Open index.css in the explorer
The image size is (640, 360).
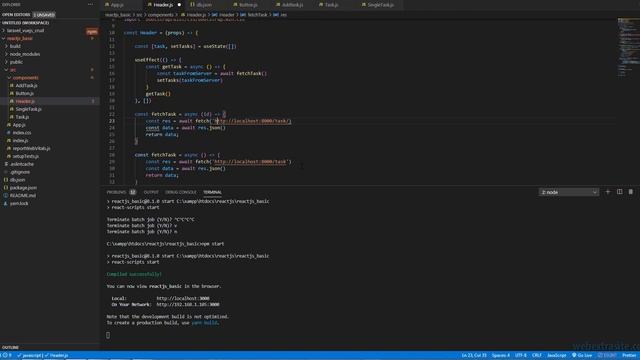tap(22, 133)
